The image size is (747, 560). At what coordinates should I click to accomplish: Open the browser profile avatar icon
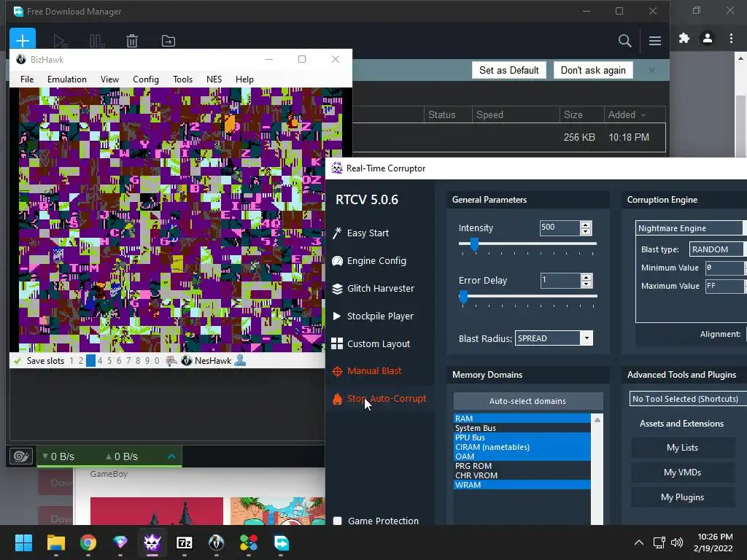708,38
